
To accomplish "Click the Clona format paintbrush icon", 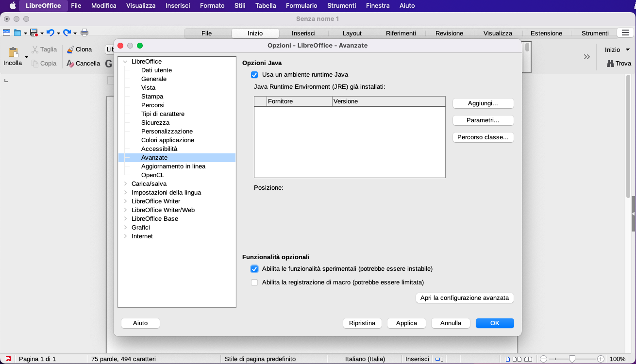I will (x=70, y=50).
